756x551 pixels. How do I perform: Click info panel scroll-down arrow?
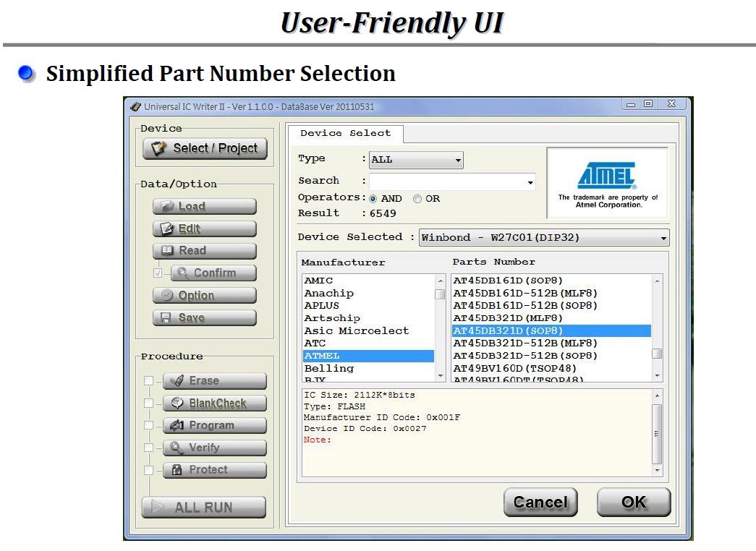[657, 470]
